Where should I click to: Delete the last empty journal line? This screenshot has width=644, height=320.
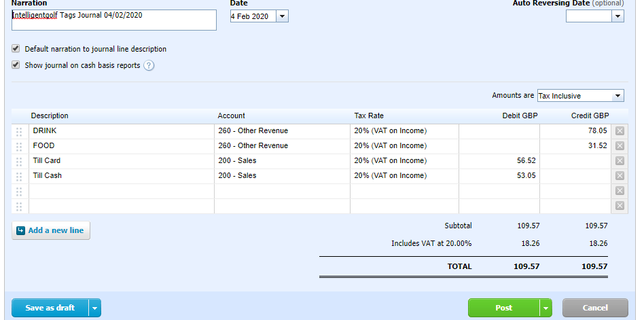pos(620,206)
